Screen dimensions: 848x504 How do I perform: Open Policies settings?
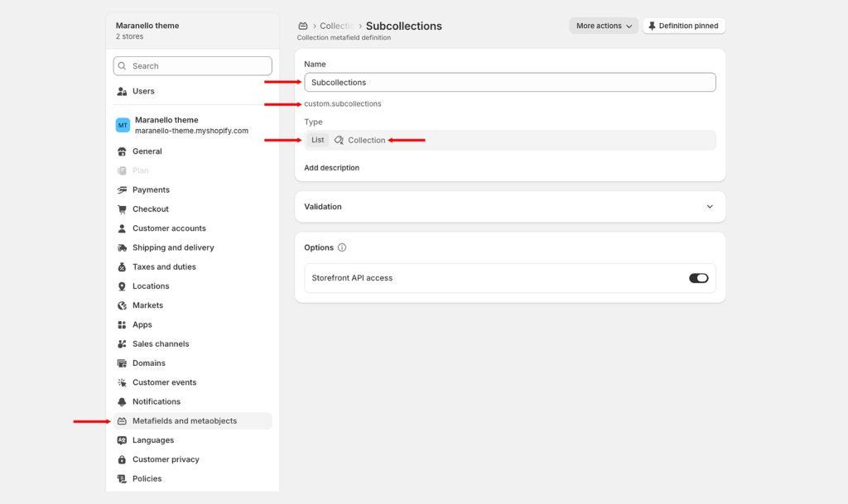192,478
